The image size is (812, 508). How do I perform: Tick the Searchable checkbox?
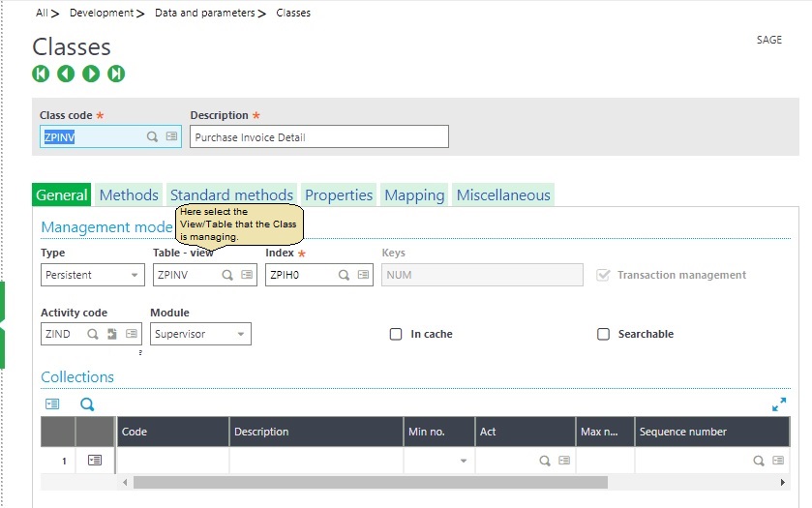603,334
